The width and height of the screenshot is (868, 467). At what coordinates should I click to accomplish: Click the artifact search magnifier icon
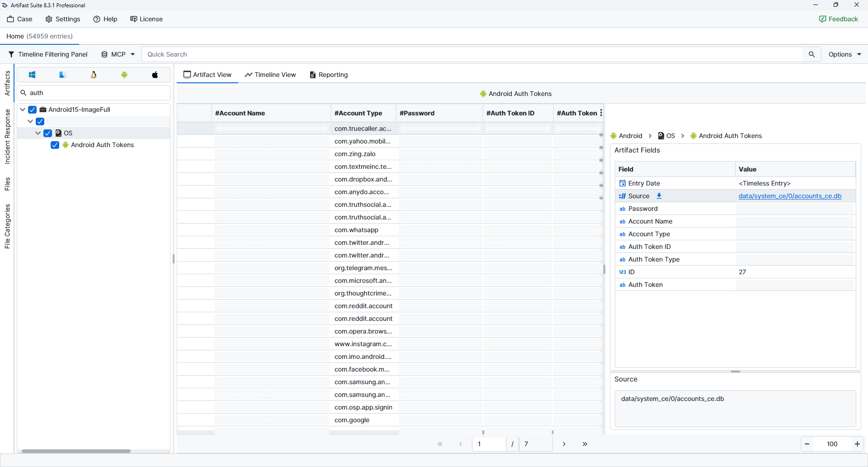click(24, 93)
